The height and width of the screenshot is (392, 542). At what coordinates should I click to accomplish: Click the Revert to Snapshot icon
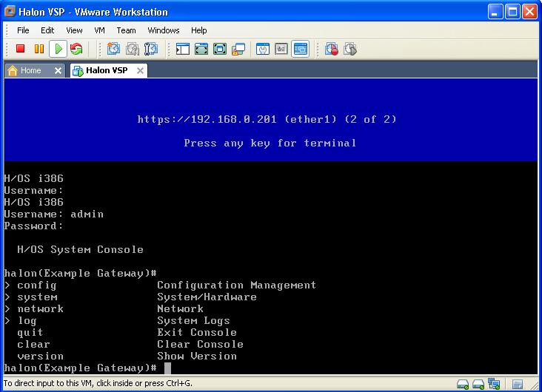pyautogui.click(x=132, y=49)
